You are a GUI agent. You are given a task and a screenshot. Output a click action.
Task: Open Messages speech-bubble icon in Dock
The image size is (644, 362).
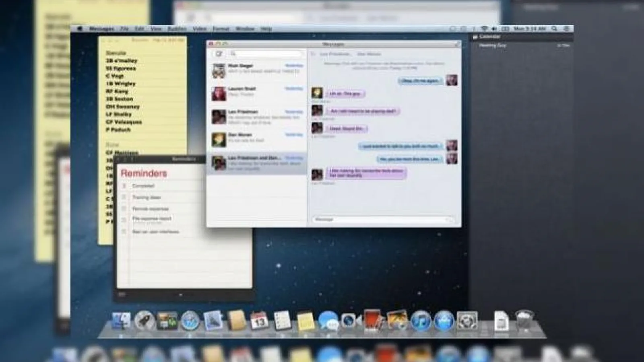328,321
